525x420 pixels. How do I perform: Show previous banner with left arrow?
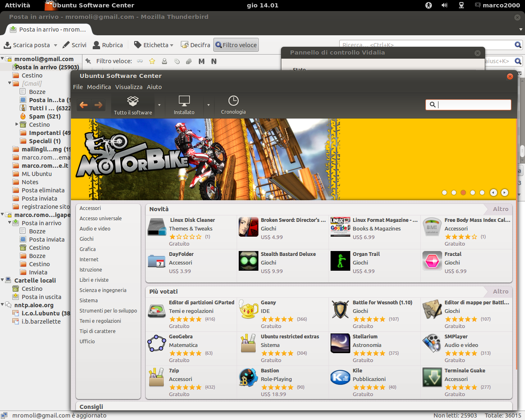pos(493,192)
